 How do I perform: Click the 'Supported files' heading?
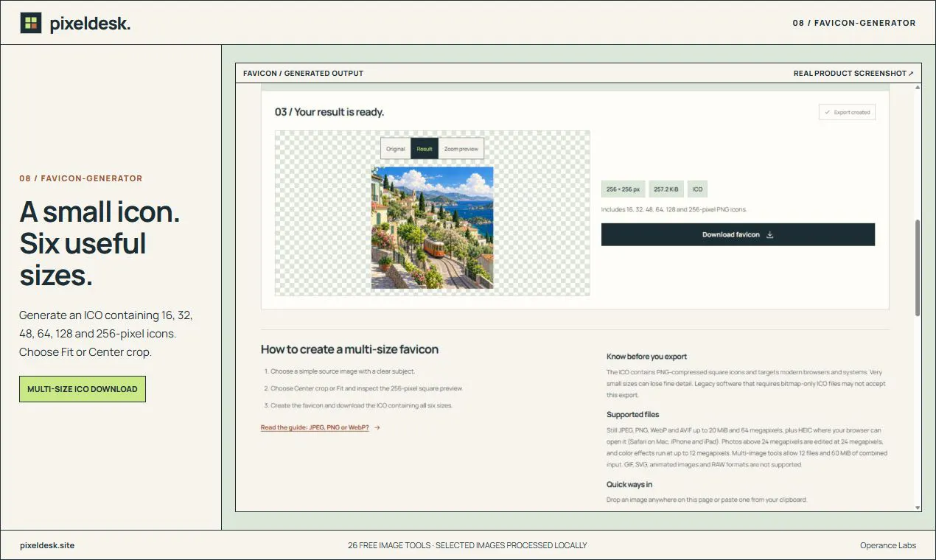tap(633, 415)
